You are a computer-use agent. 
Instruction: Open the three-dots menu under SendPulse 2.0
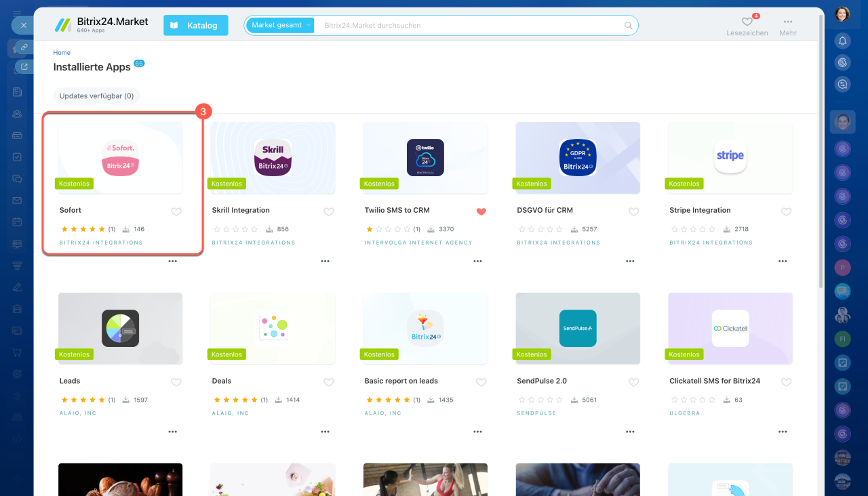(x=631, y=432)
